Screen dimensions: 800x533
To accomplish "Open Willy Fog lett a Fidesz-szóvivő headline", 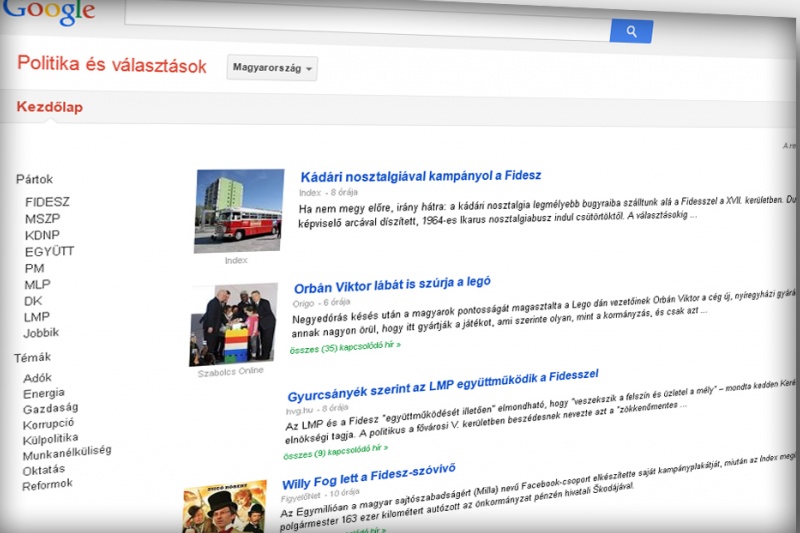I will (x=368, y=476).
